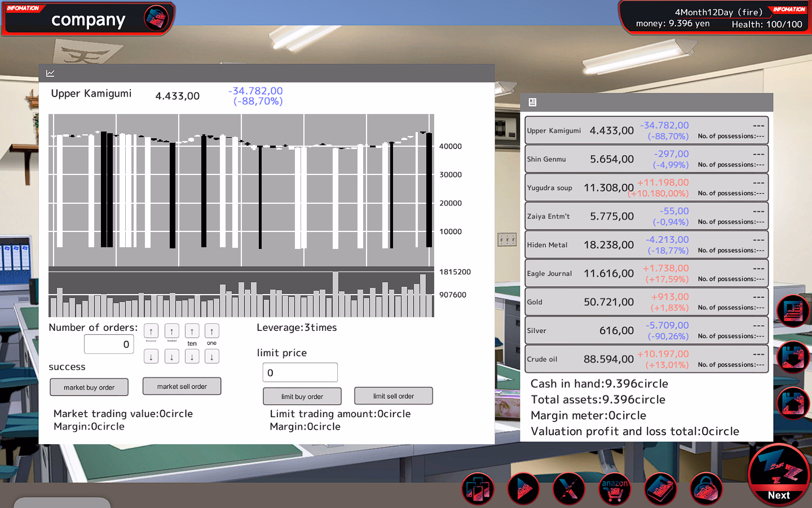This screenshot has width=812, height=508.
Task: Click the limit price input field
Action: point(300,373)
